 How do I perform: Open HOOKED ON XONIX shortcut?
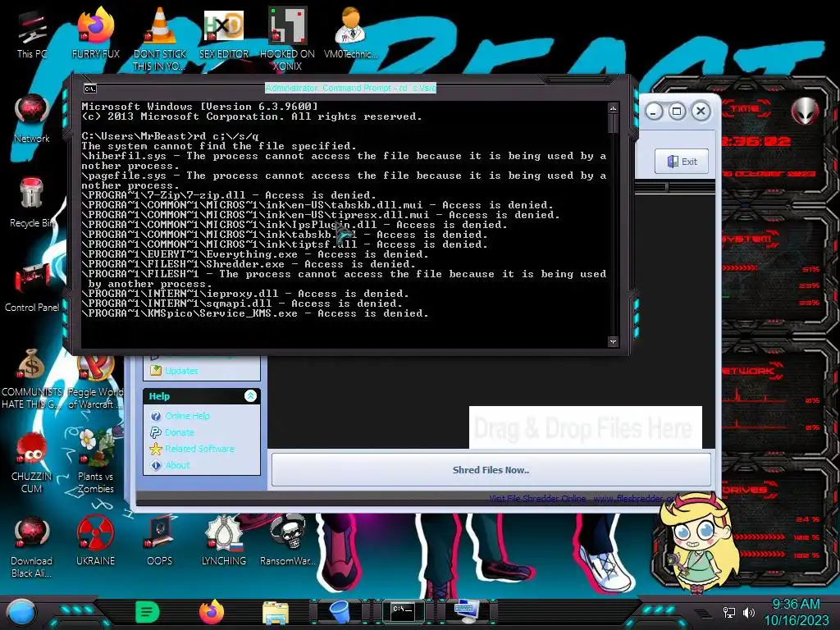(x=287, y=39)
